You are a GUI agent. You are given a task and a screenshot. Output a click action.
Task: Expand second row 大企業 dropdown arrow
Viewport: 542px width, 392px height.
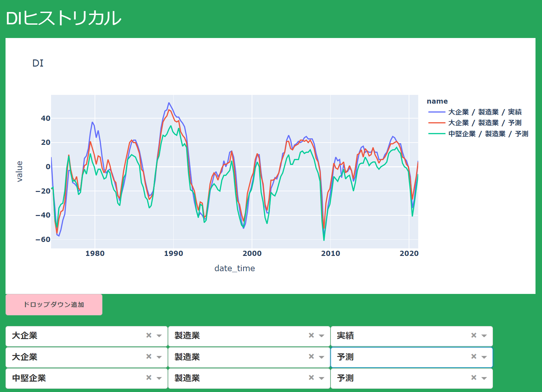[159, 357]
